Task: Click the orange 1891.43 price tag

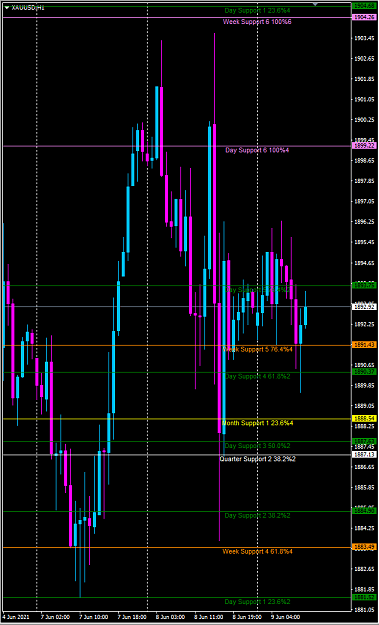Action: (x=364, y=345)
